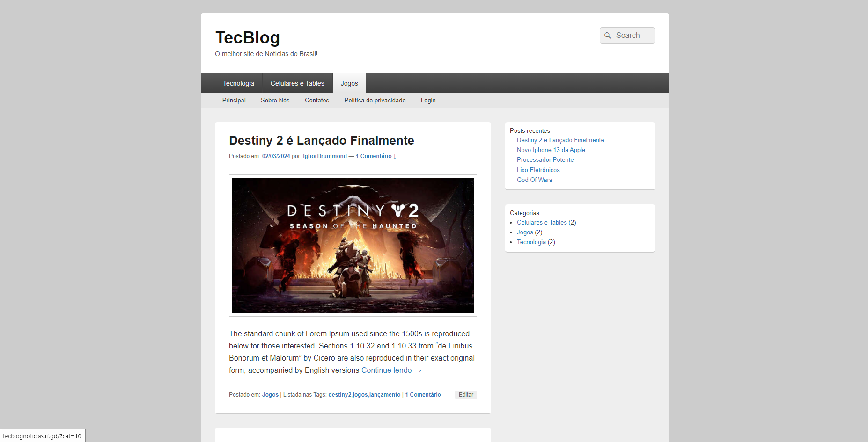The width and height of the screenshot is (868, 442).
Task: Select the Jogos tab in navigation
Action: [349, 83]
